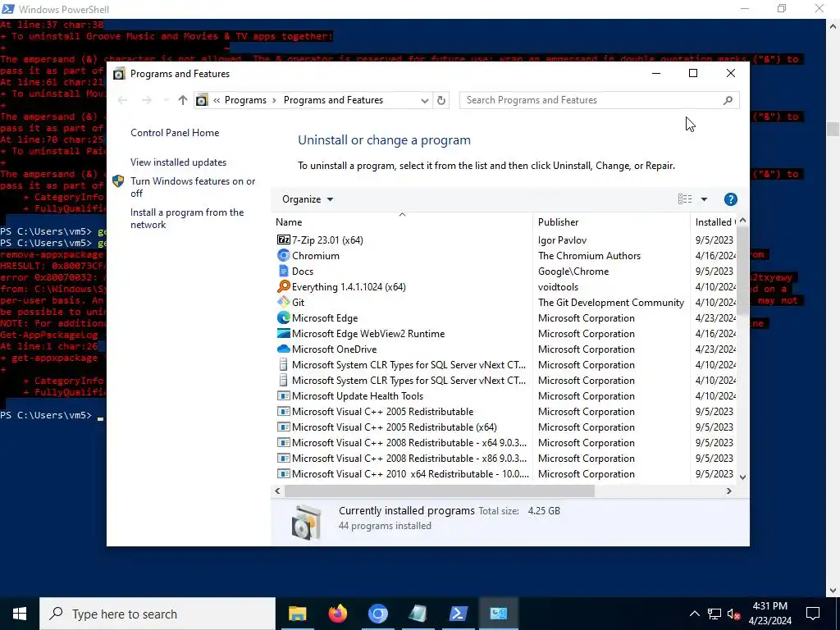
Task: Click the horizontal scroll right arrow
Action: pyautogui.click(x=728, y=491)
